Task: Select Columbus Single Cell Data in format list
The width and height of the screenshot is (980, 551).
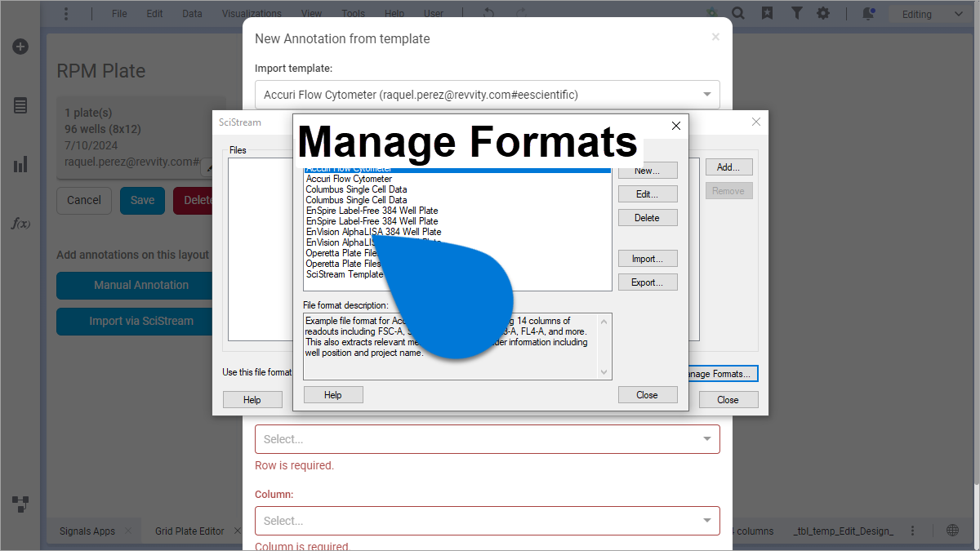Action: (356, 189)
